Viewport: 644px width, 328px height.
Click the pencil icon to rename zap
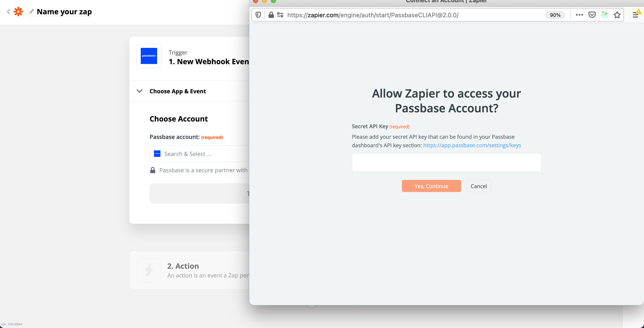click(x=32, y=11)
